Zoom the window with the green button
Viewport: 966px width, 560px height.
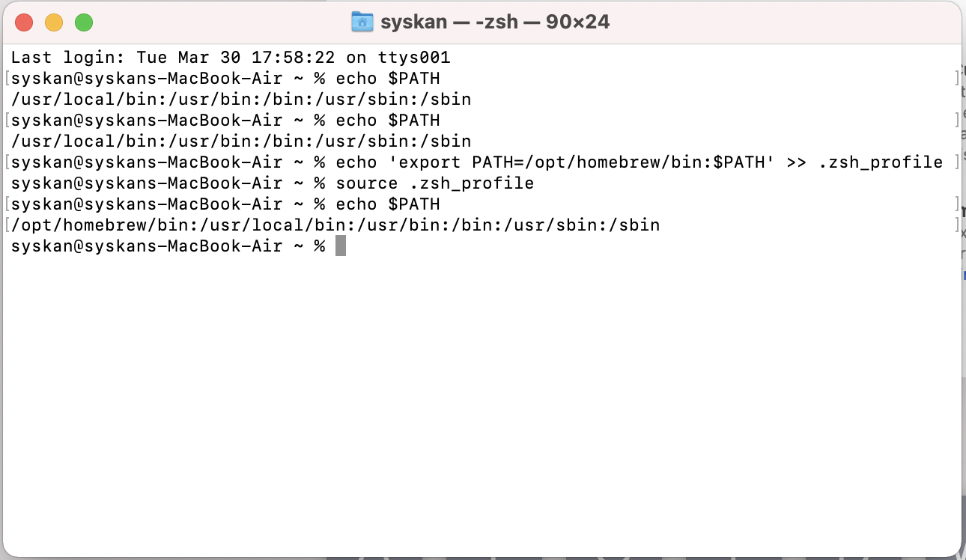tap(84, 22)
